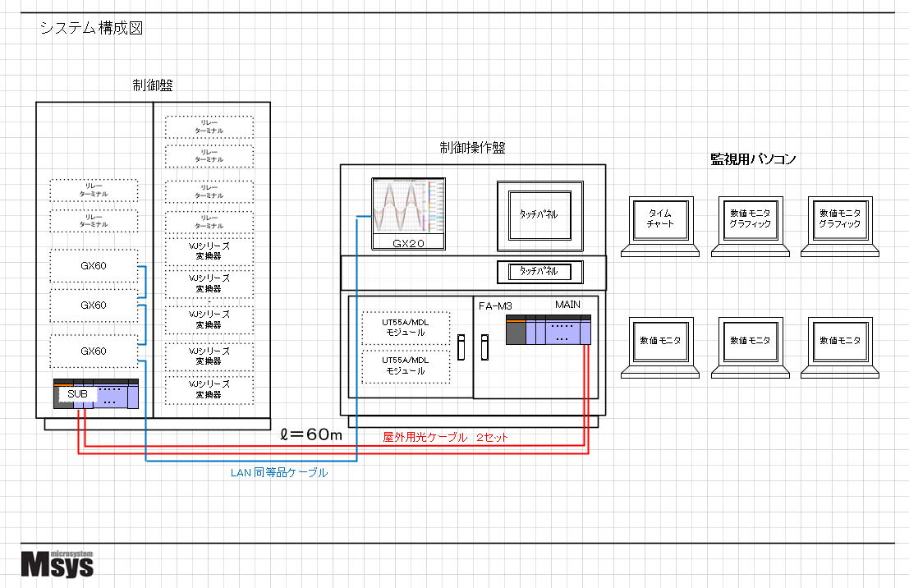
Task: Click the GX20 recorder waveform display
Action: click(x=409, y=208)
